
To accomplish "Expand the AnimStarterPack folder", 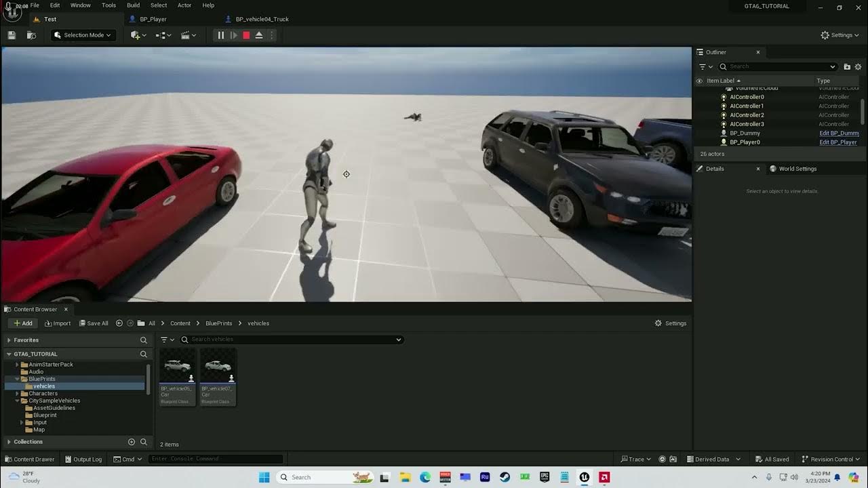I will 17,365.
